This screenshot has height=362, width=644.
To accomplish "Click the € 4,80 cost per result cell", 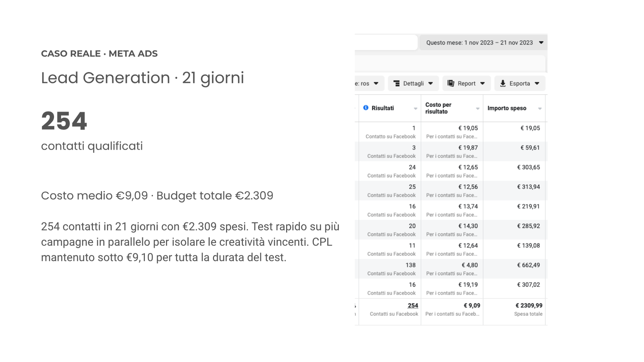I will [x=470, y=265].
